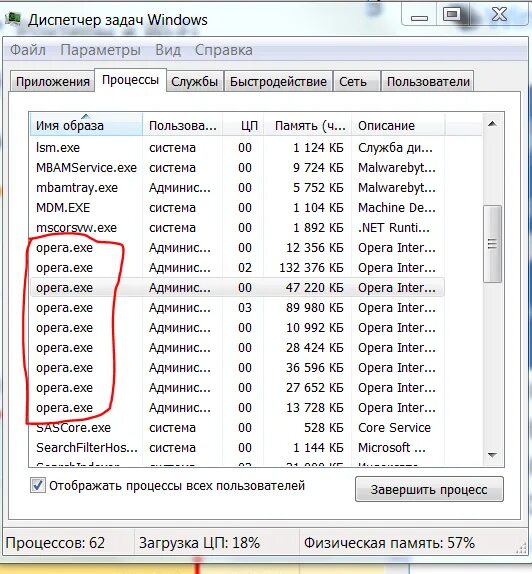
Task: Toggle Отображать процессы всех пользователей checkbox
Action: click(38, 485)
